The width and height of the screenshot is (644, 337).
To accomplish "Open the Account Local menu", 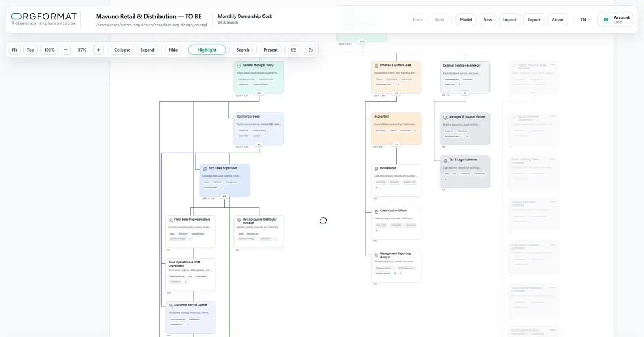I will (x=616, y=20).
